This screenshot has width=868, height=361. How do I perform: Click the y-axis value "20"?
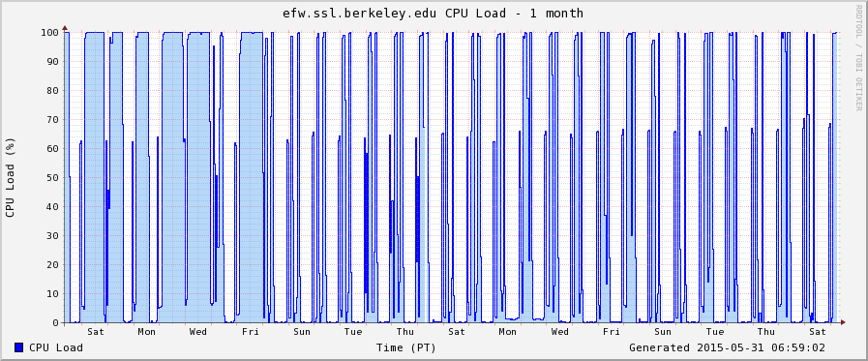53,264
